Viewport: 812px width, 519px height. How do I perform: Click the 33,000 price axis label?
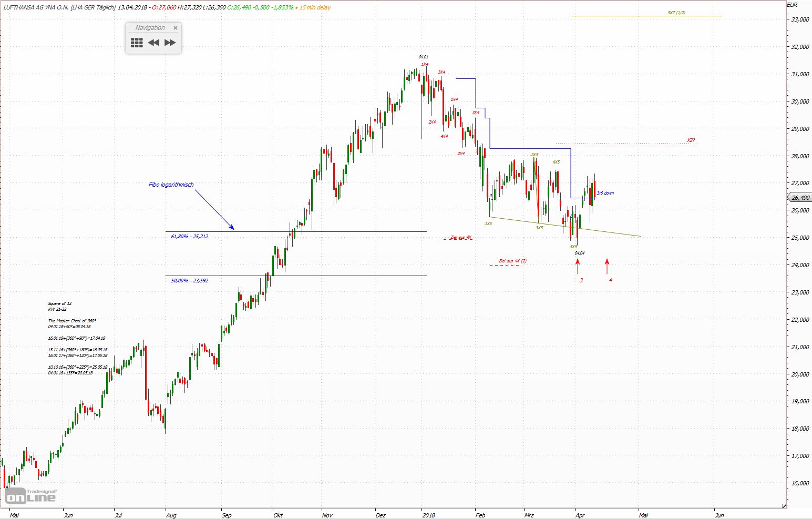pyautogui.click(x=800, y=19)
